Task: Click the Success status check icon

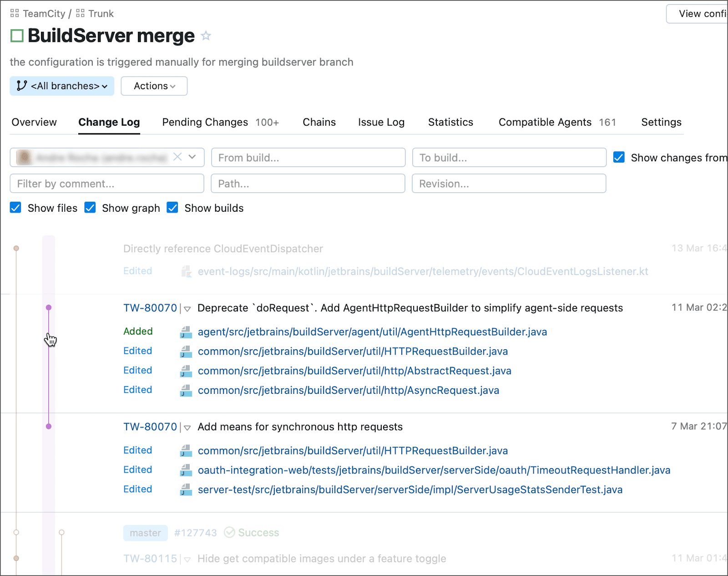Action: pos(230,532)
